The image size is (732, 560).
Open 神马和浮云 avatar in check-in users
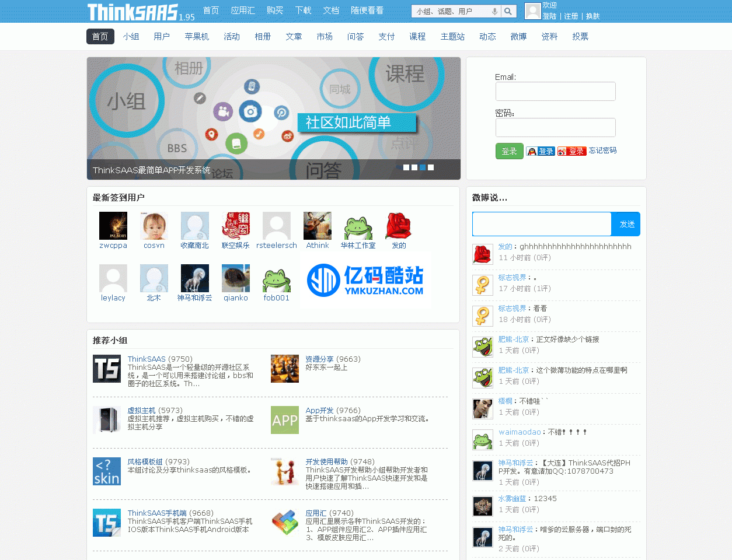(x=195, y=278)
